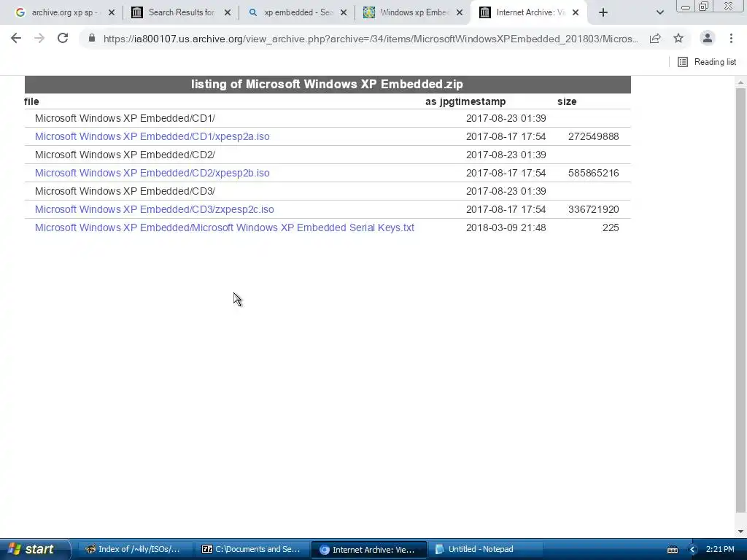747x560 pixels.
Task: Click the page vertical scrollbar thumb
Action: [x=740, y=301]
